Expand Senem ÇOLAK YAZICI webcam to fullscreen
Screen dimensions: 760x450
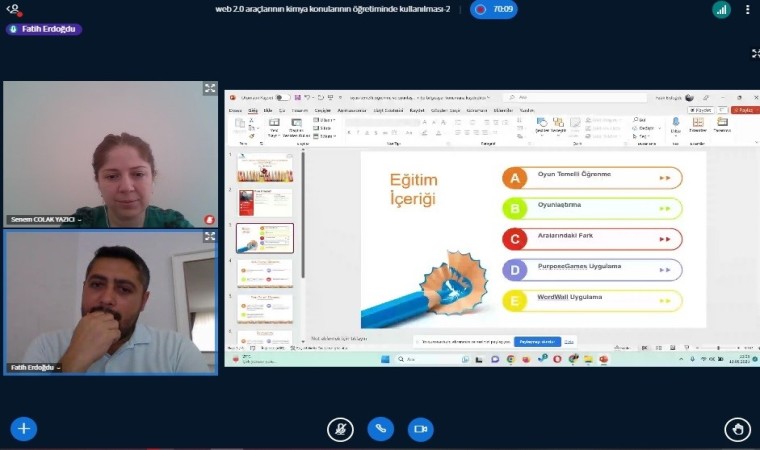pos(210,89)
